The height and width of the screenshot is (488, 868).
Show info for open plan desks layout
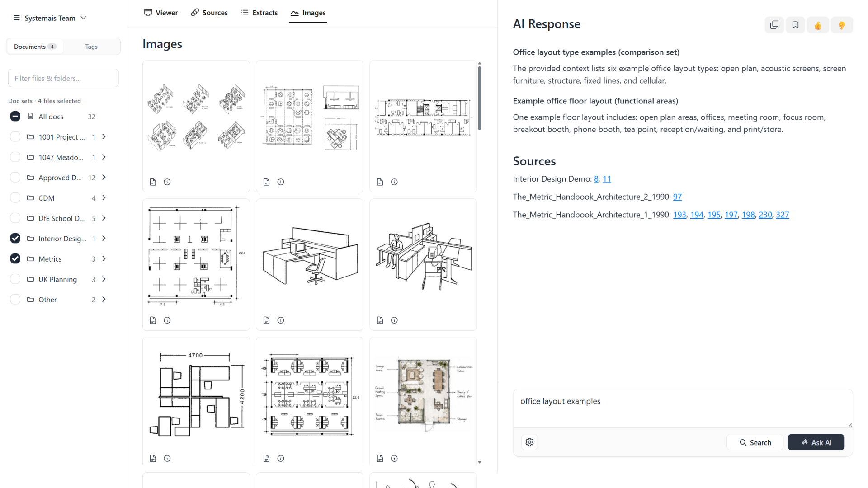tap(281, 459)
